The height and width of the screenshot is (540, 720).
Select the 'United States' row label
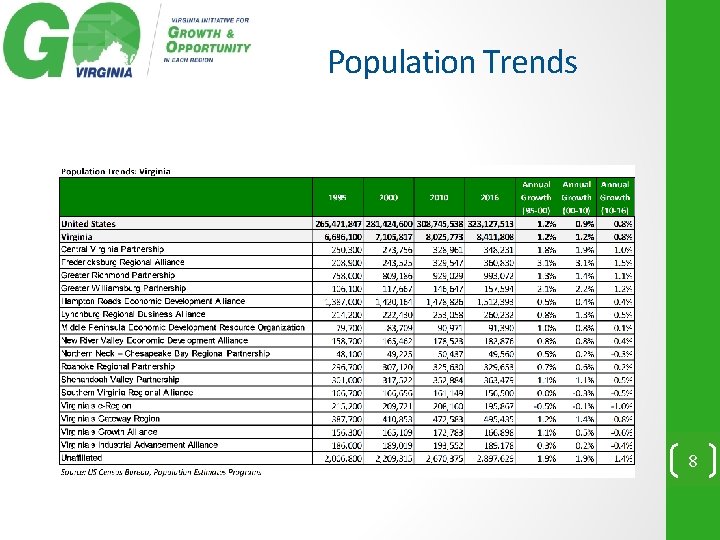point(88,224)
